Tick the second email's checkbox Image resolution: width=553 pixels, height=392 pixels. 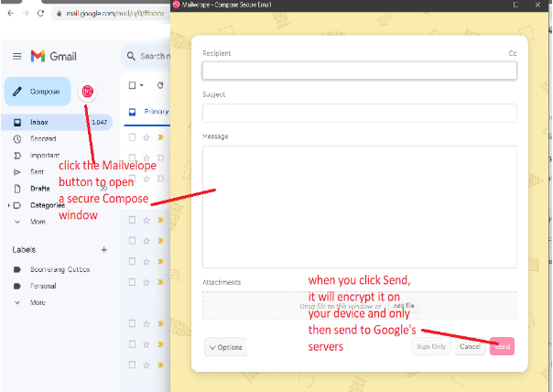(133, 157)
